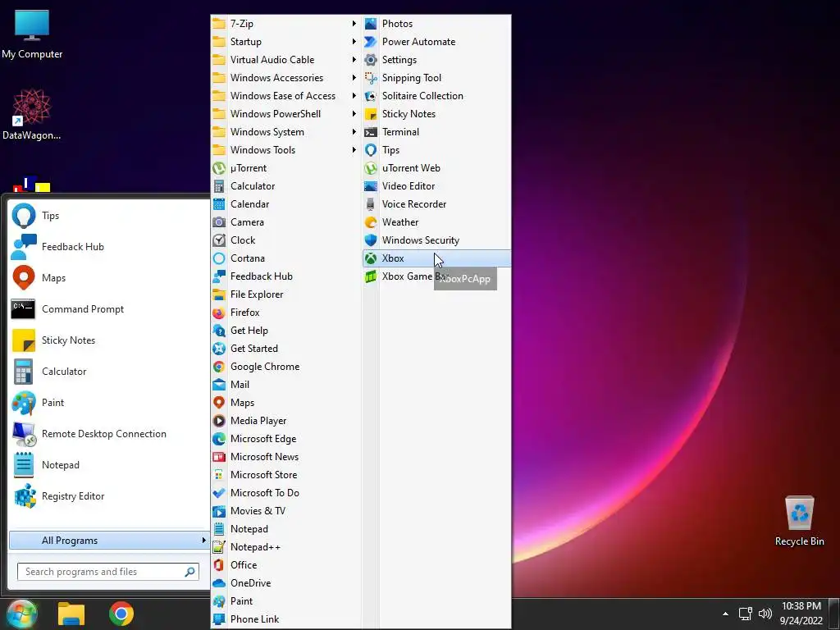Open Camera app icon
The height and width of the screenshot is (630, 840).
coord(219,222)
